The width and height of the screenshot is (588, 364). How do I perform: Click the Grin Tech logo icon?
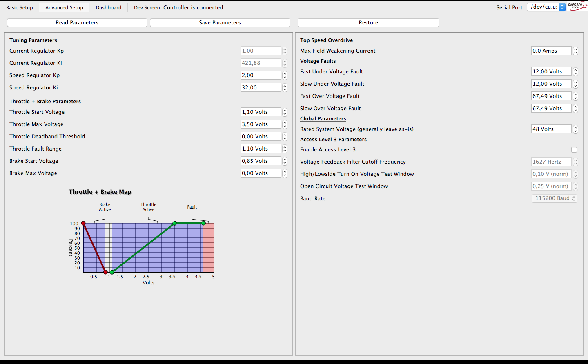pyautogui.click(x=577, y=6)
